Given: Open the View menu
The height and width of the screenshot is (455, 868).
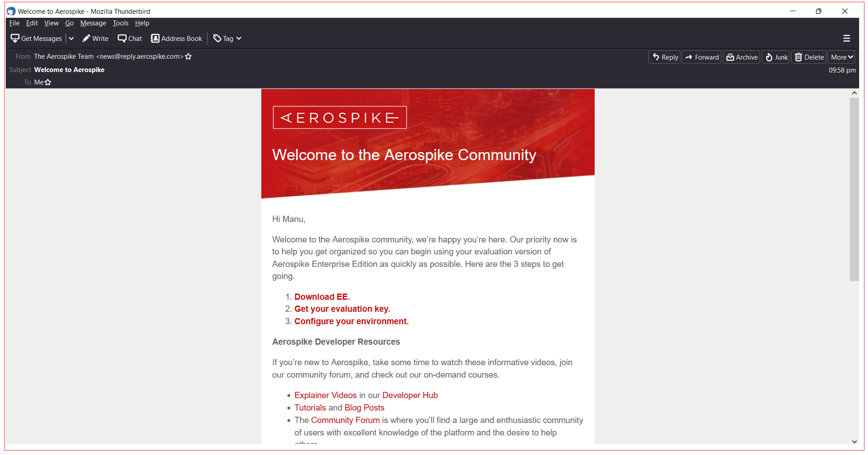Looking at the screenshot, I should pyautogui.click(x=51, y=23).
